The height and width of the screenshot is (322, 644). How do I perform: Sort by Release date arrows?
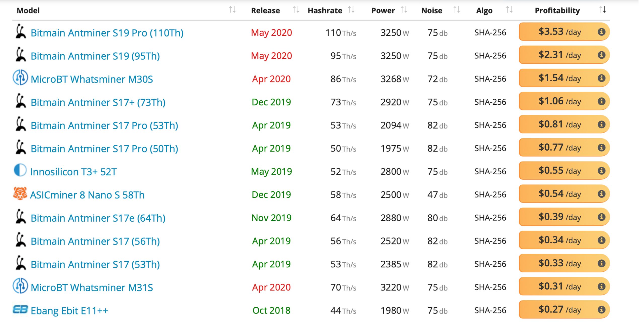point(296,10)
